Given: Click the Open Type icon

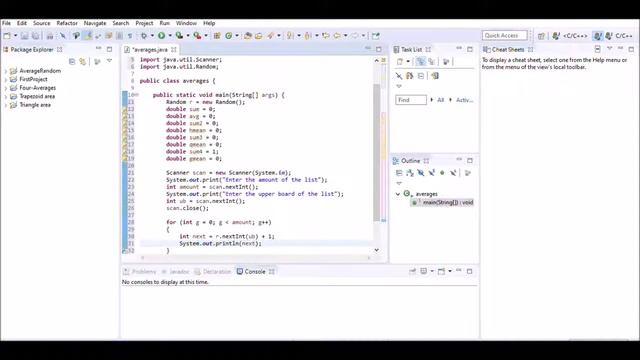Looking at the screenshot, I should [248, 36].
